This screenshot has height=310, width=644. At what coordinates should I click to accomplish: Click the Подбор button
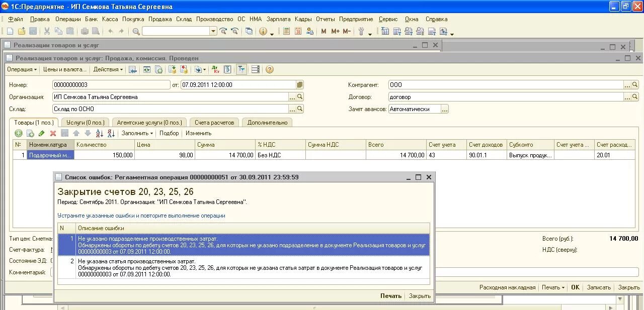pyautogui.click(x=169, y=133)
